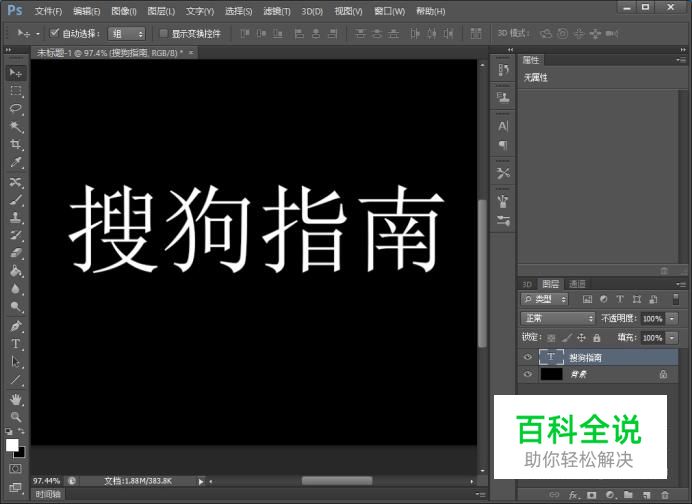
Task: Switch to the 通道 tab
Action: (x=577, y=284)
